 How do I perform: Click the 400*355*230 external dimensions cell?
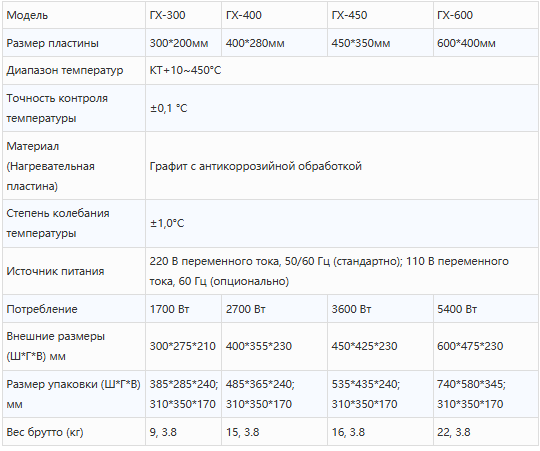click(x=259, y=346)
